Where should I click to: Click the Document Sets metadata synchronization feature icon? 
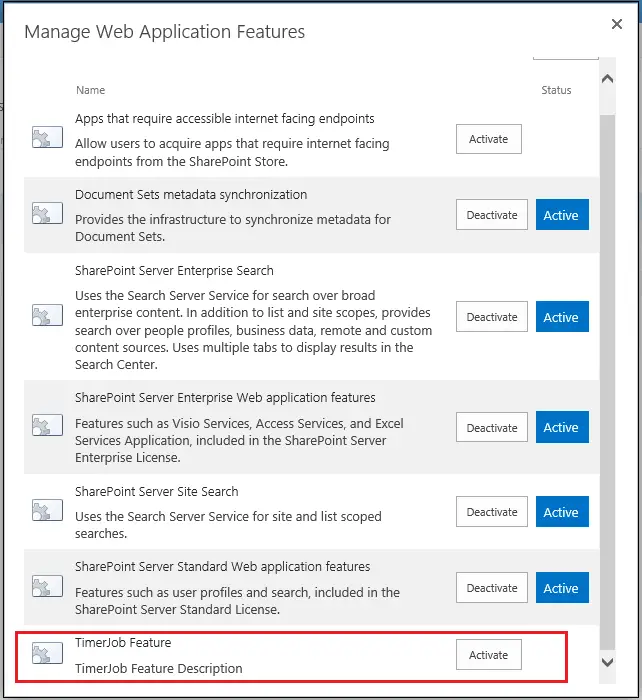(47, 213)
